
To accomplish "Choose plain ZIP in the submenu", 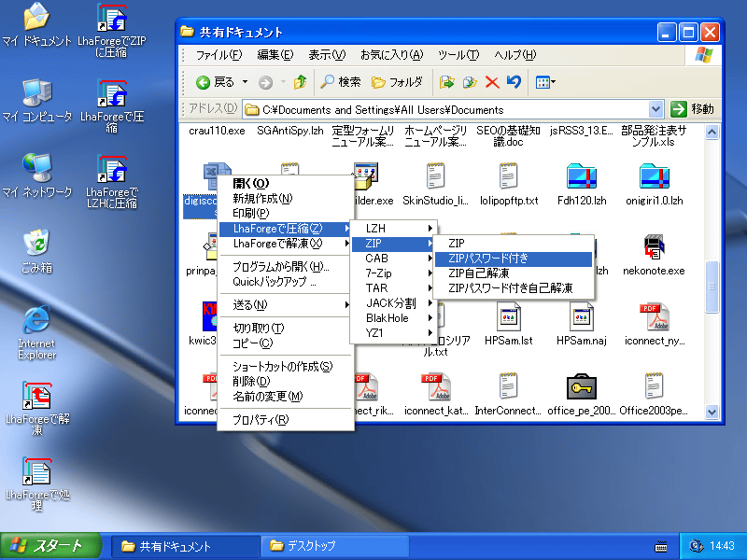I will pyautogui.click(x=513, y=244).
